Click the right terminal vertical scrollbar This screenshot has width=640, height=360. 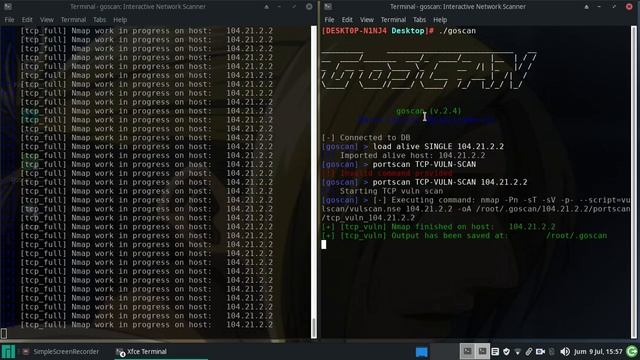634,182
